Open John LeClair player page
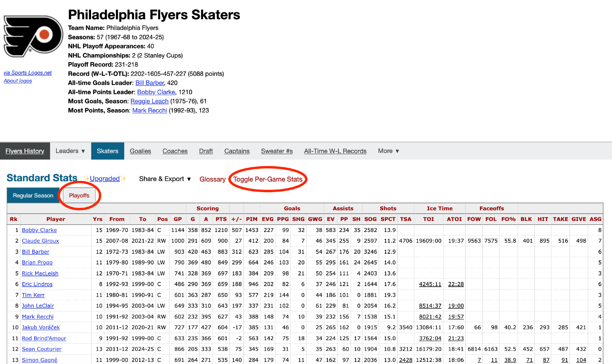Screen dimensions: 612x364 pyautogui.click(x=38, y=306)
